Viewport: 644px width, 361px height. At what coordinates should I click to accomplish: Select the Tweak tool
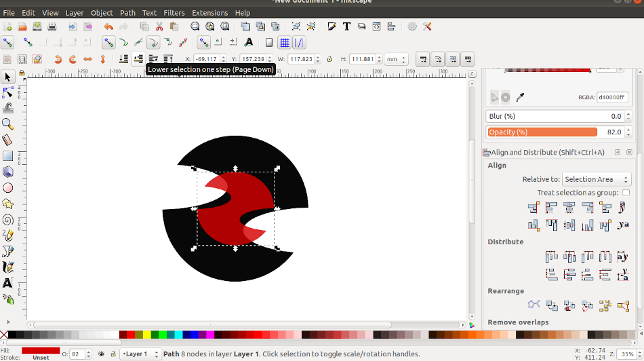[x=7, y=108]
